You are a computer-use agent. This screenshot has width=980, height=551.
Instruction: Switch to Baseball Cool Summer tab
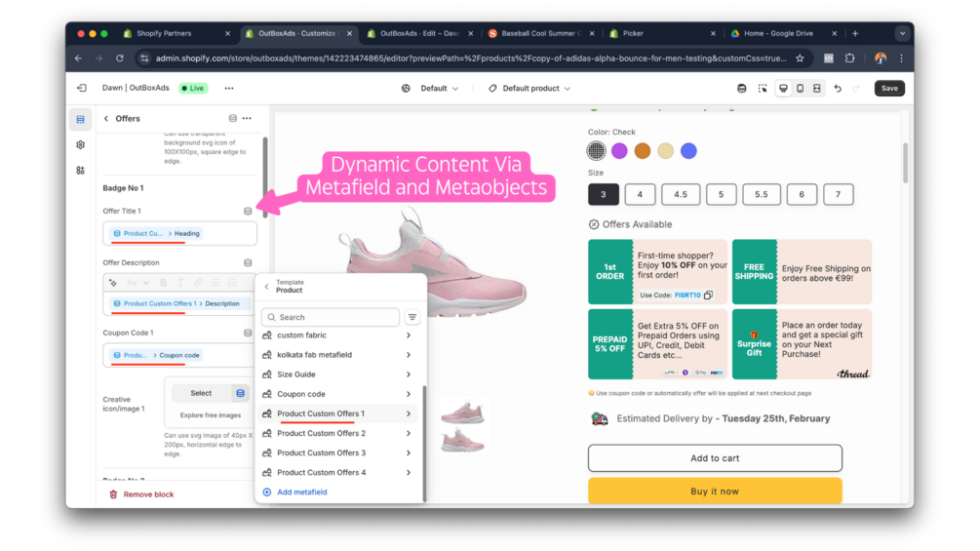541,34
